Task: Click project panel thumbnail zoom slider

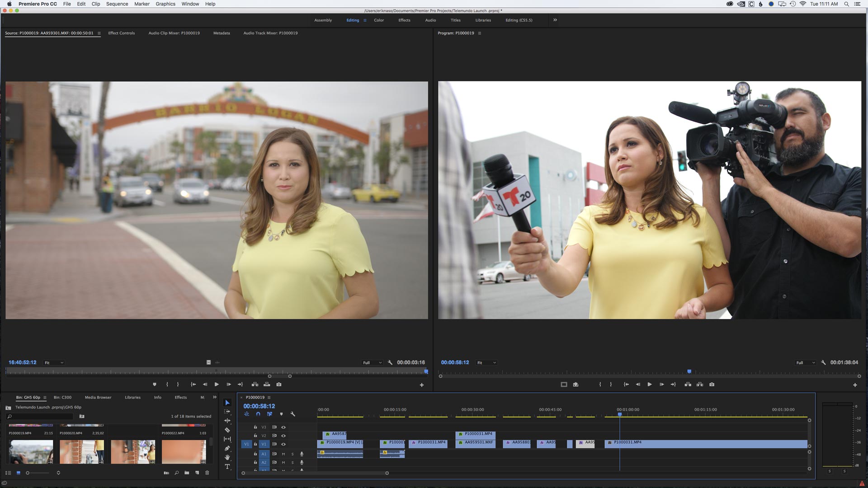Action: [x=28, y=473]
